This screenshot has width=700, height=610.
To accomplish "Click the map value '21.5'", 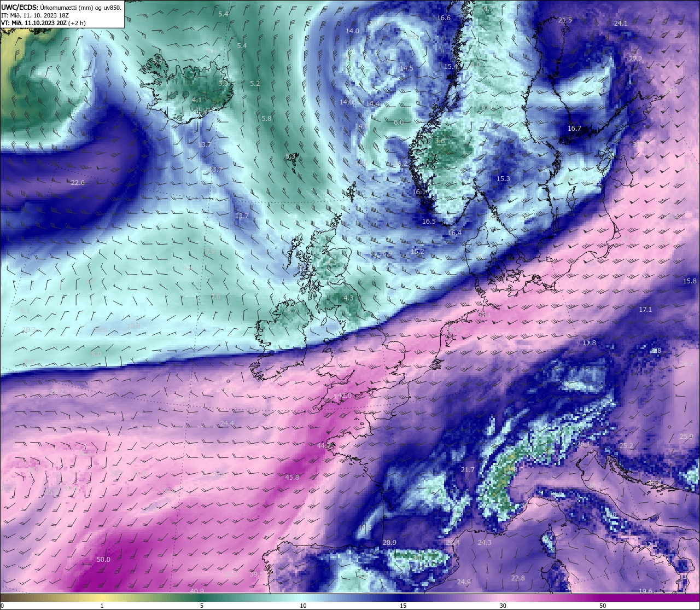I will (x=565, y=20).
